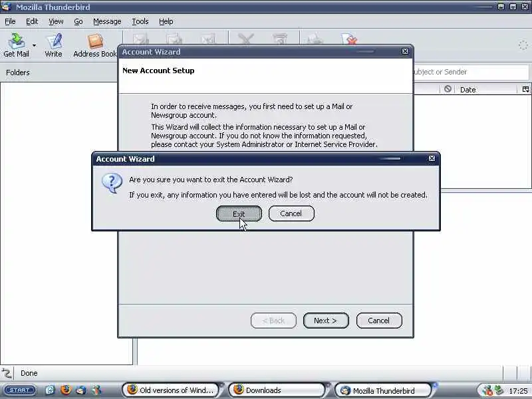This screenshot has height=399, width=532.
Task: Open the Get Mail dropdown arrow
Action: [35, 45]
